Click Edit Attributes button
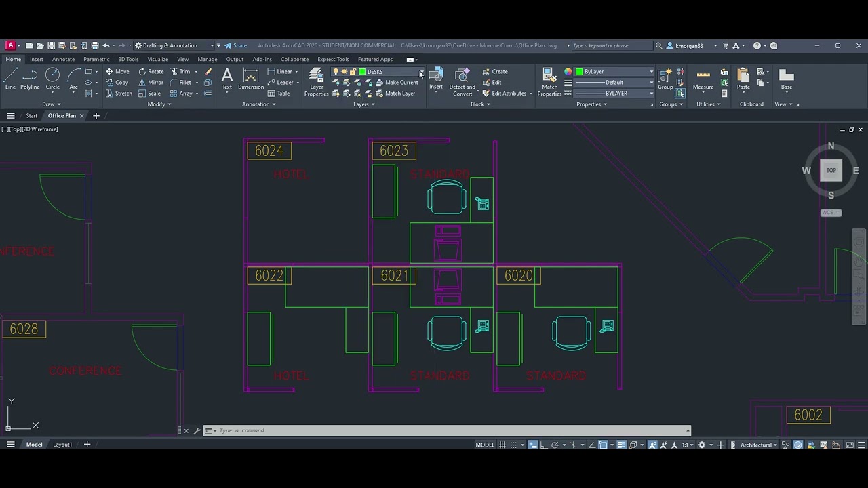Screen dimensions: 868x488 [x=504, y=94]
